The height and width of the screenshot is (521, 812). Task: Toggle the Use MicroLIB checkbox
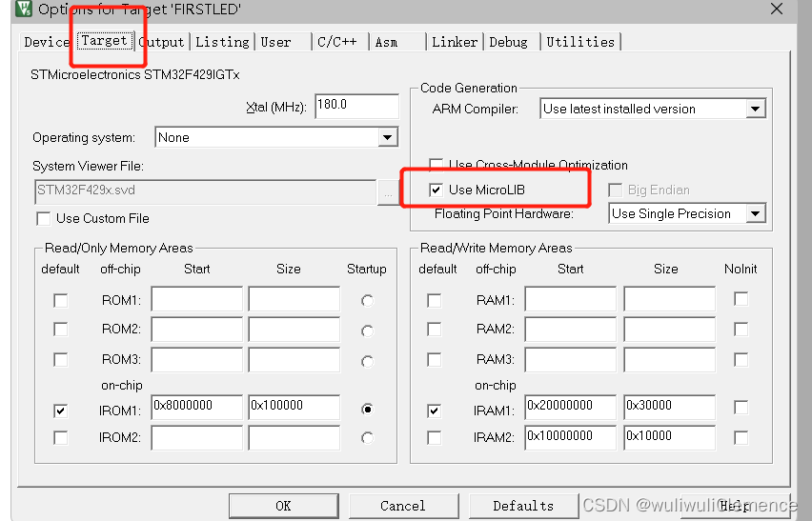436,190
